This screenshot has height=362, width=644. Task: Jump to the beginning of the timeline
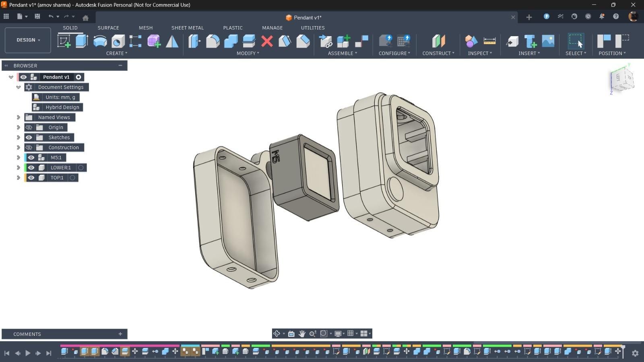7,353
